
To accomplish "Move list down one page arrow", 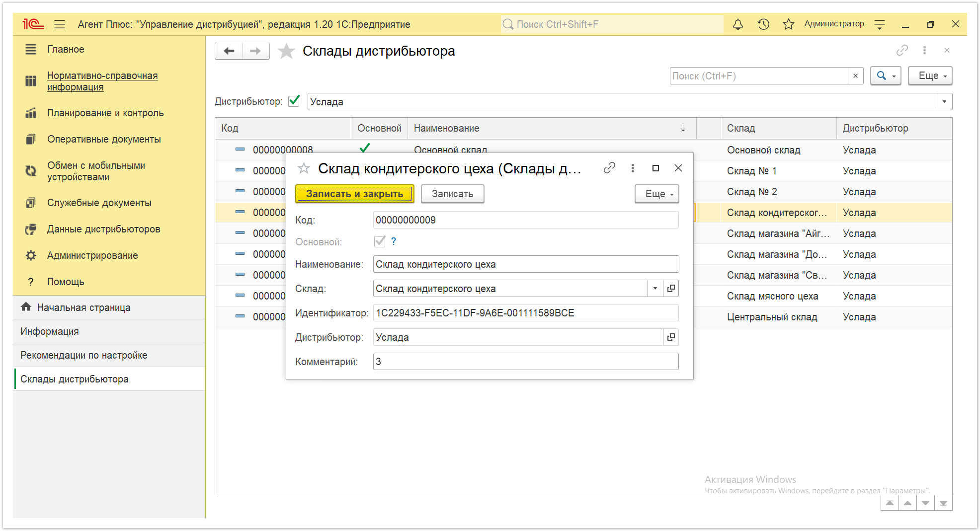I will (925, 503).
